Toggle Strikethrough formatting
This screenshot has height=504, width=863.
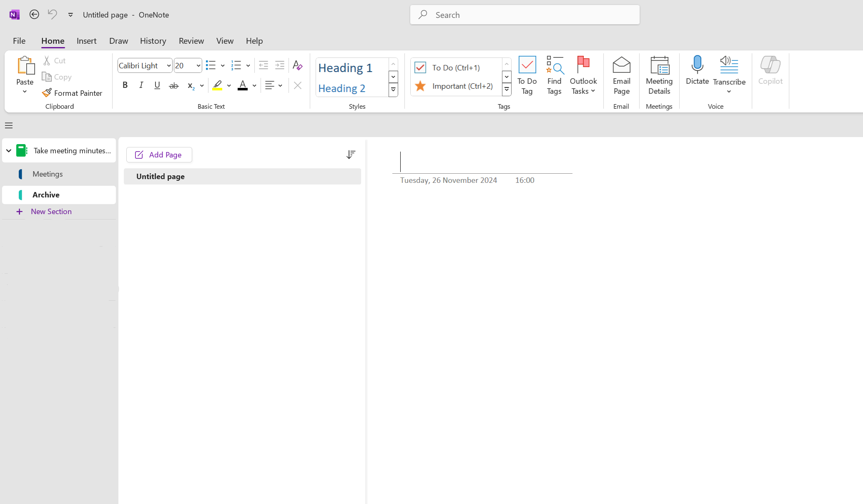coord(174,85)
